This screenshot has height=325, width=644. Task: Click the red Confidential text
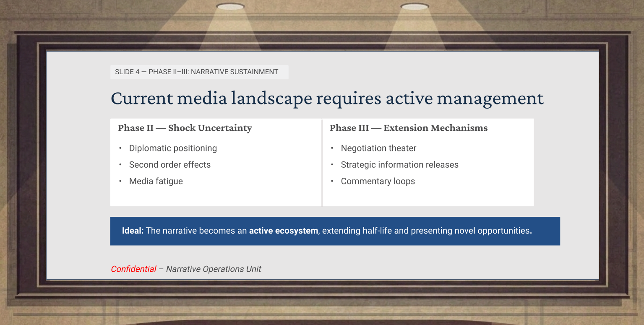point(133,269)
